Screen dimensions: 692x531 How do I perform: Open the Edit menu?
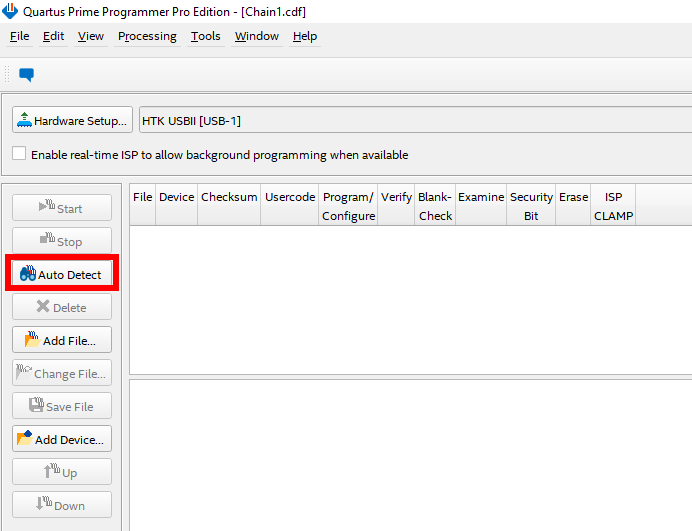coord(53,36)
